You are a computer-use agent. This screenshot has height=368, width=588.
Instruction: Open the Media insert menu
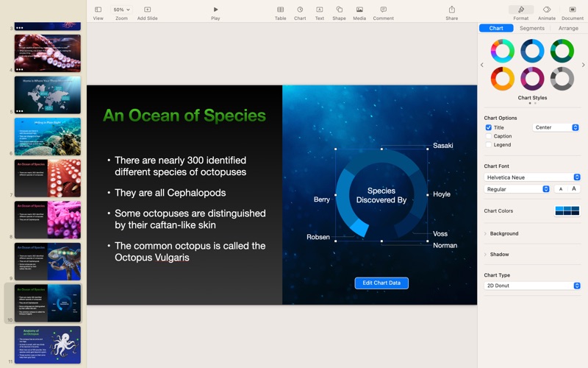[x=359, y=10]
